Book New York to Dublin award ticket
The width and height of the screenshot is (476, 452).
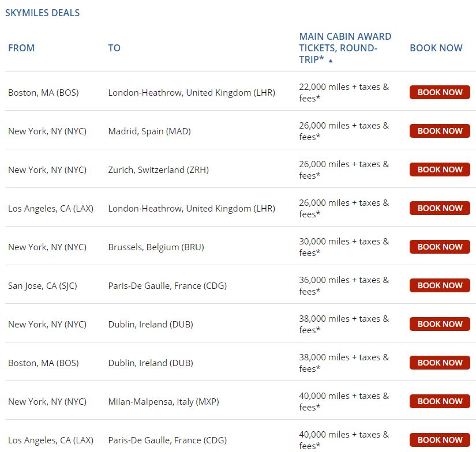[440, 324]
